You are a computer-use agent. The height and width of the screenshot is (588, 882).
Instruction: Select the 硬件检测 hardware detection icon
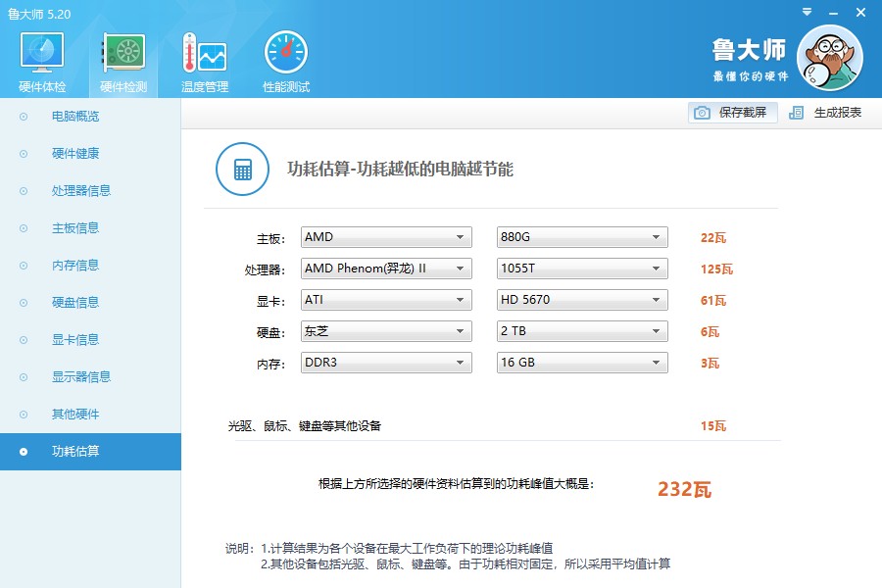123,53
